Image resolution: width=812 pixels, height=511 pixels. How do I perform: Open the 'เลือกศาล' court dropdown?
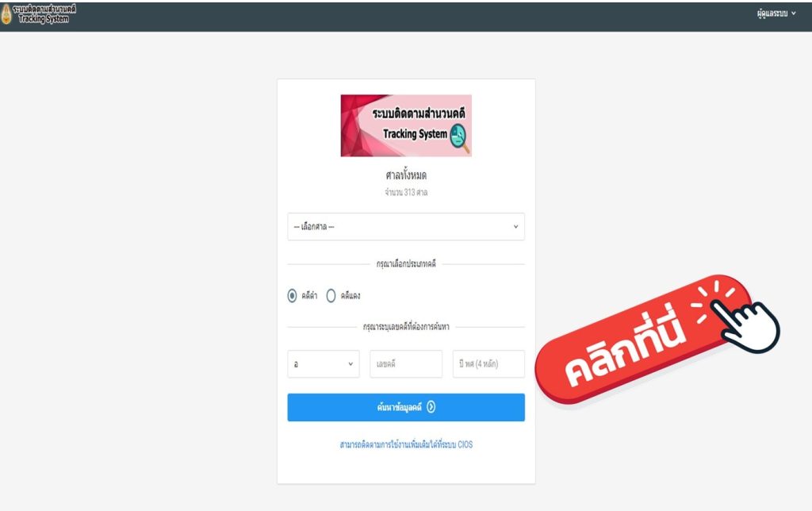(x=406, y=226)
